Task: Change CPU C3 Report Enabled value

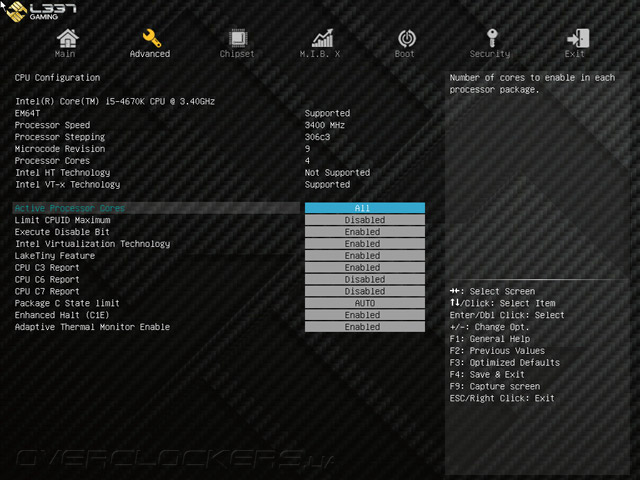Action: [365, 267]
